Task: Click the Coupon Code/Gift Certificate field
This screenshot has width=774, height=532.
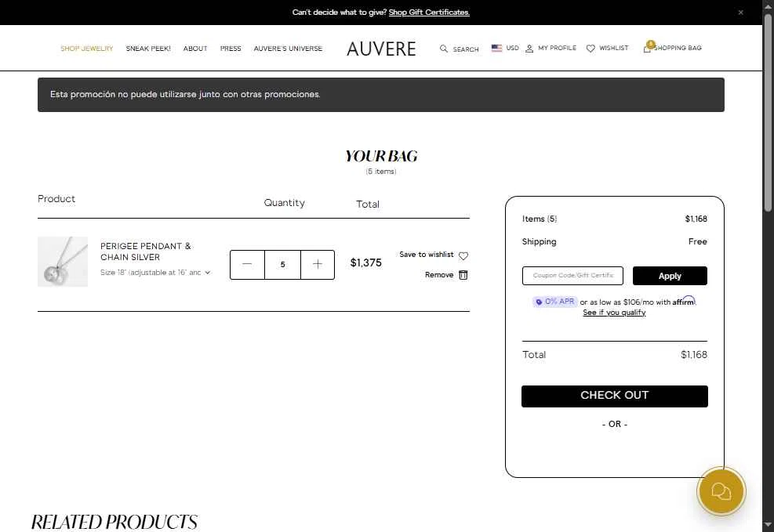Action: tap(572, 276)
